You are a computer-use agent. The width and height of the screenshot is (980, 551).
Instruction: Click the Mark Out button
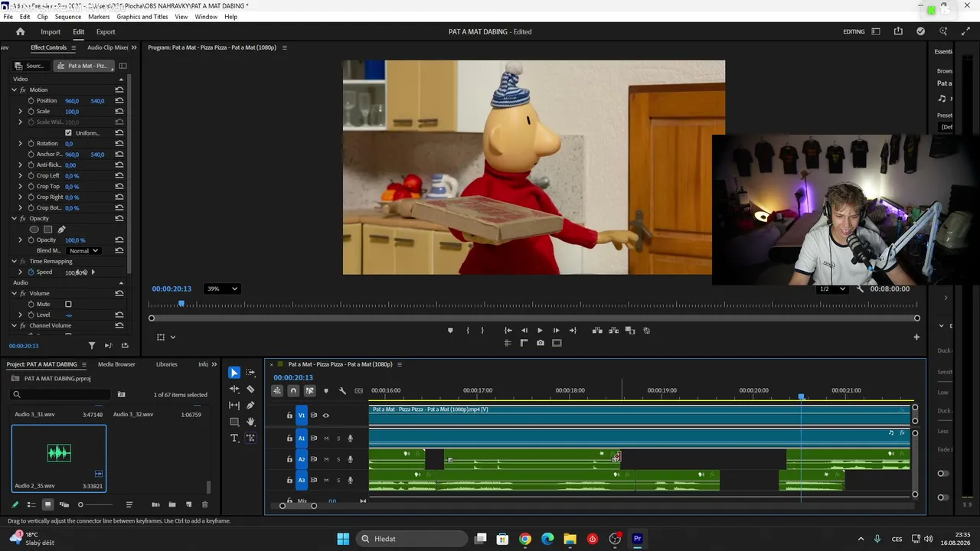[482, 331]
